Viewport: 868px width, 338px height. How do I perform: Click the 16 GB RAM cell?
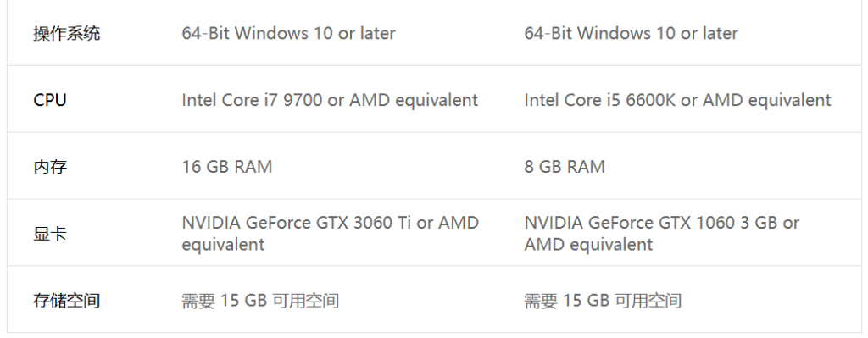(227, 167)
